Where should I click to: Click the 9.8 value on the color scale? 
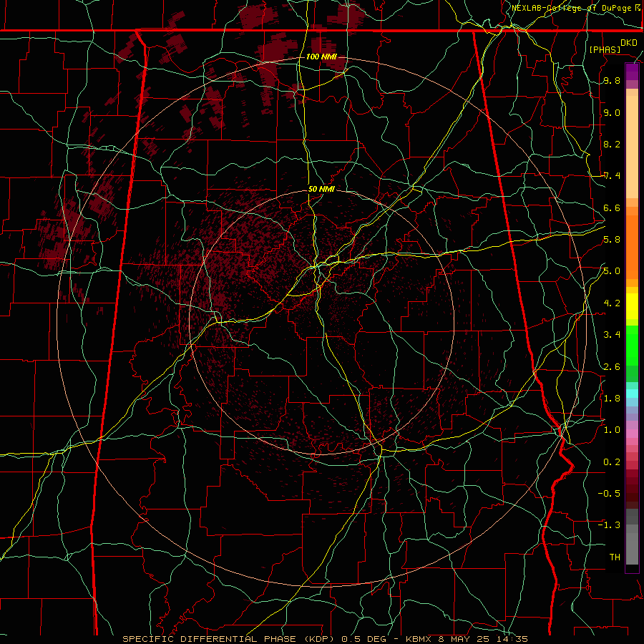pos(612,81)
